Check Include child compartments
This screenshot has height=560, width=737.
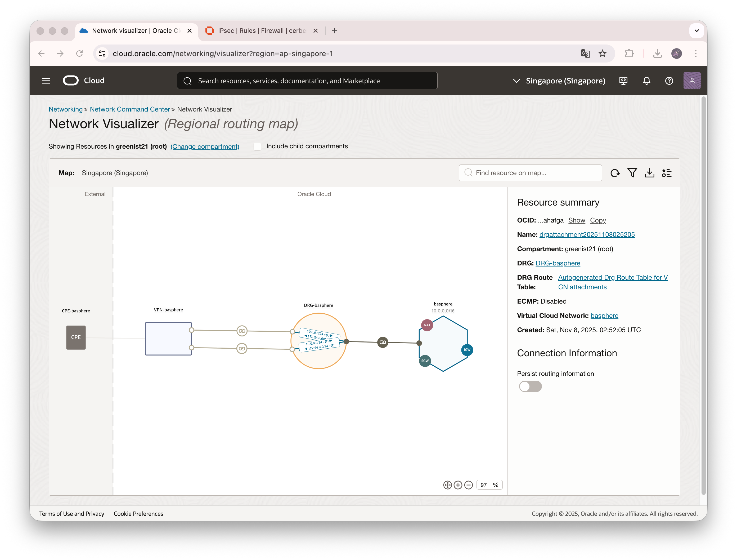(258, 146)
